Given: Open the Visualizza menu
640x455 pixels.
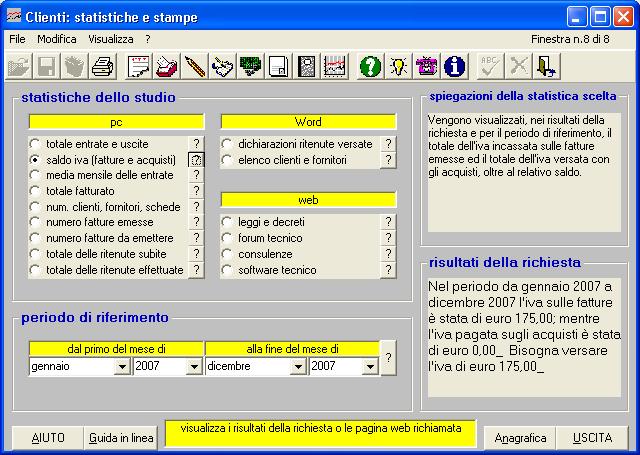Looking at the screenshot, I should tap(110, 38).
